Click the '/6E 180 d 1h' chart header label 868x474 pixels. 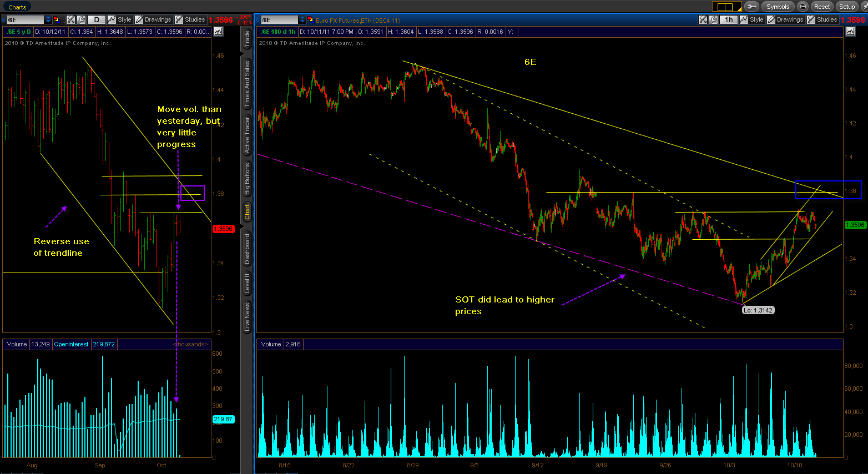pos(279,32)
